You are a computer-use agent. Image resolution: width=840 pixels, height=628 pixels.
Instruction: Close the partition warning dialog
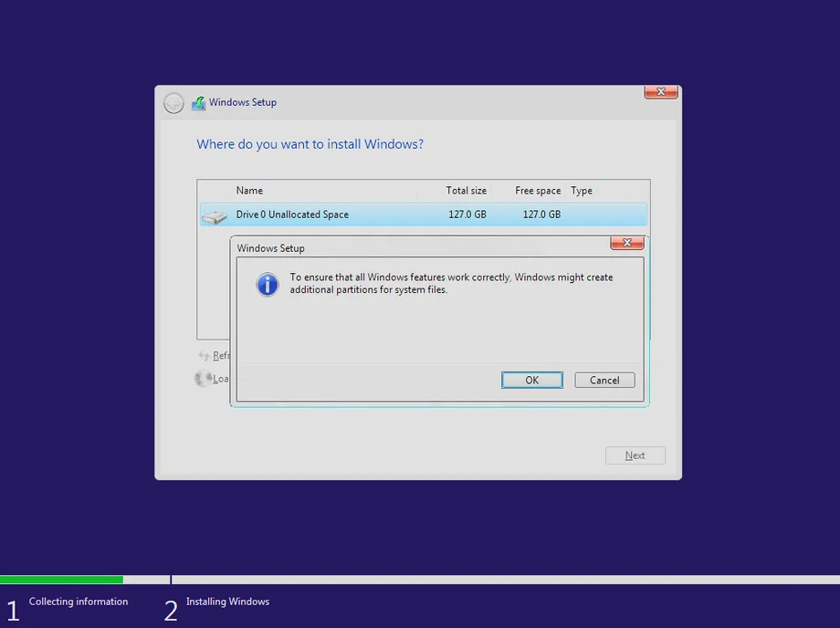626,243
